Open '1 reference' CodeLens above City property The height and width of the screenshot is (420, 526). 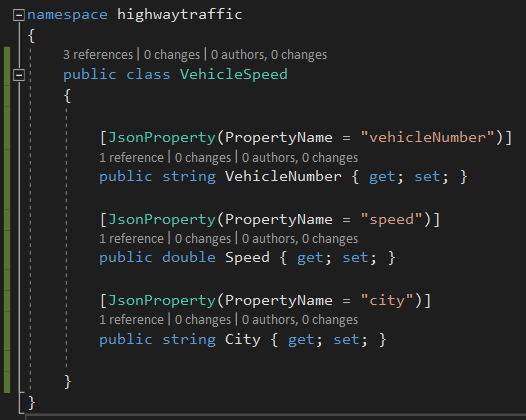pos(131,320)
